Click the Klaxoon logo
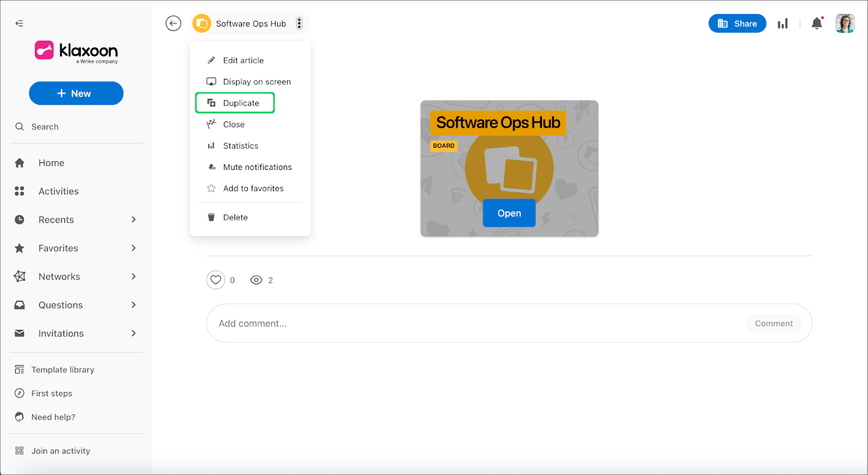Viewport: 868px width, 475px height. coord(76,52)
